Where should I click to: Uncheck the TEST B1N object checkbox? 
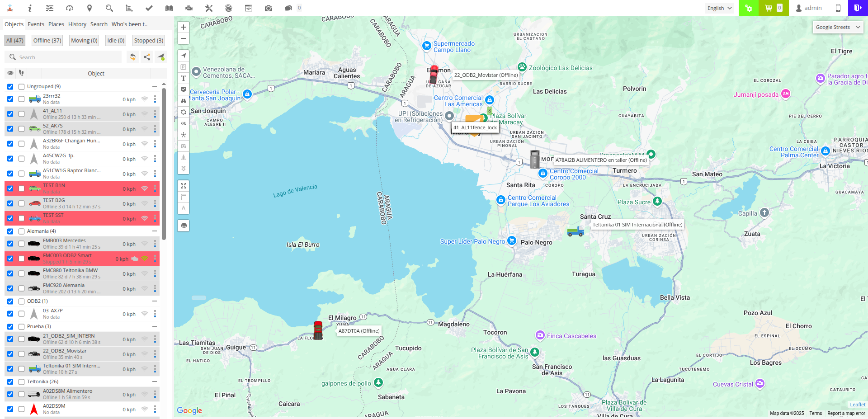click(x=10, y=188)
